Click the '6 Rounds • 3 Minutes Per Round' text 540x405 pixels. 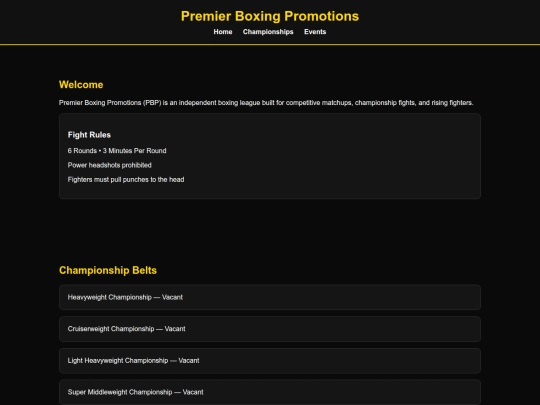tap(117, 151)
